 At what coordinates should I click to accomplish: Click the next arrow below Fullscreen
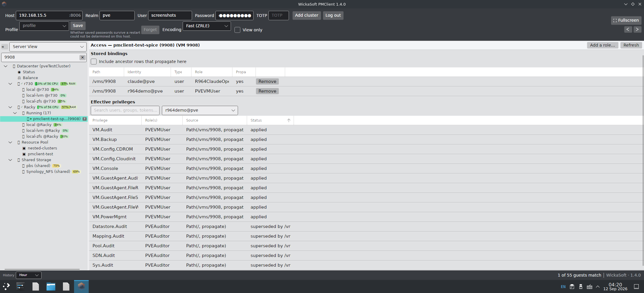[637, 29]
